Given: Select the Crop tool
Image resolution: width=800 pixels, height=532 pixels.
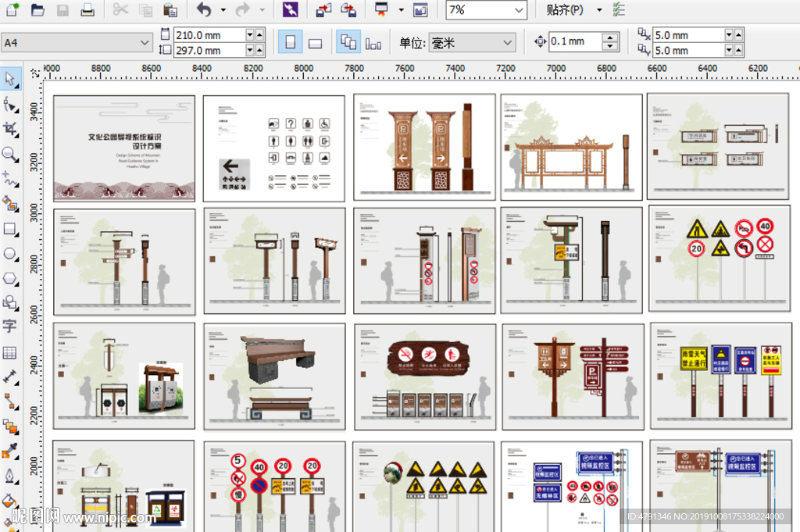Looking at the screenshot, I should pyautogui.click(x=10, y=129).
